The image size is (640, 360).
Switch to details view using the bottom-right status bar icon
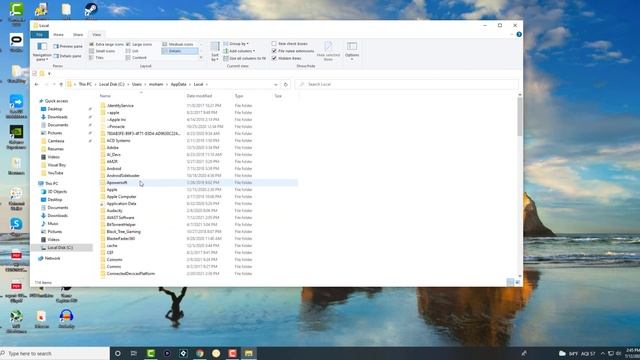(510, 282)
